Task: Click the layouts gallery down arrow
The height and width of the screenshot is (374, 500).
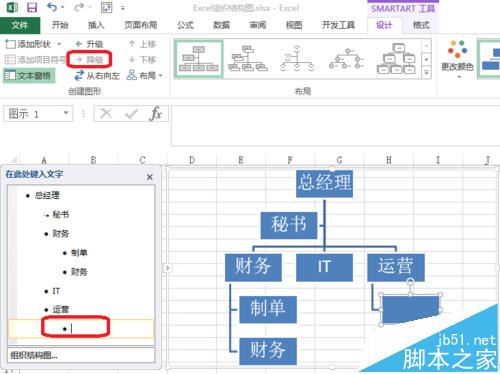Action: (x=427, y=59)
